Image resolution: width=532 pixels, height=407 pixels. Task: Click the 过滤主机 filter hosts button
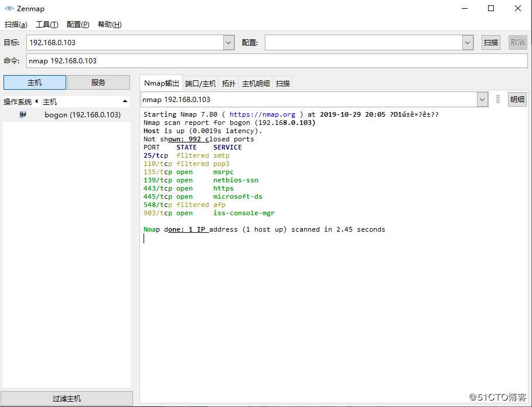pyautogui.click(x=67, y=399)
